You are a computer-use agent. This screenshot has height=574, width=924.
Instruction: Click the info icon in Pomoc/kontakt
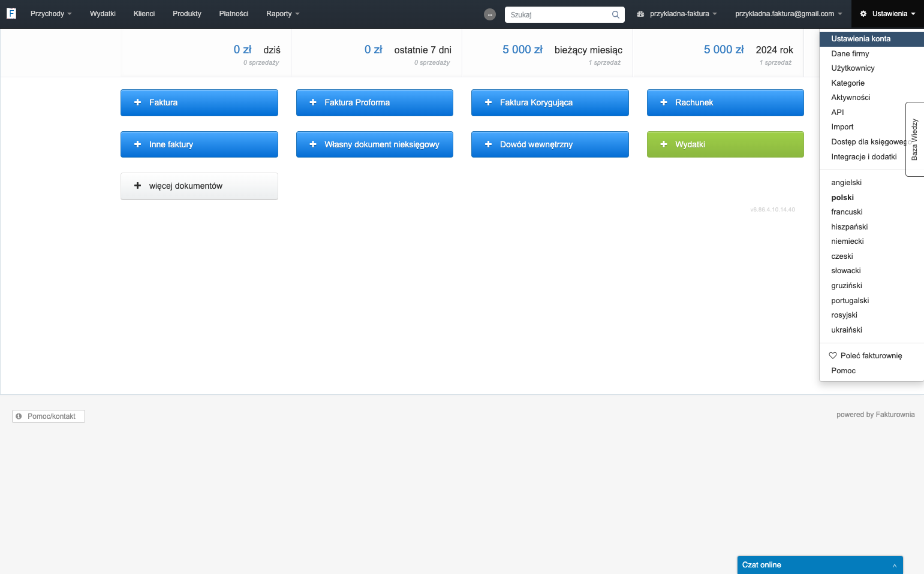pos(19,416)
